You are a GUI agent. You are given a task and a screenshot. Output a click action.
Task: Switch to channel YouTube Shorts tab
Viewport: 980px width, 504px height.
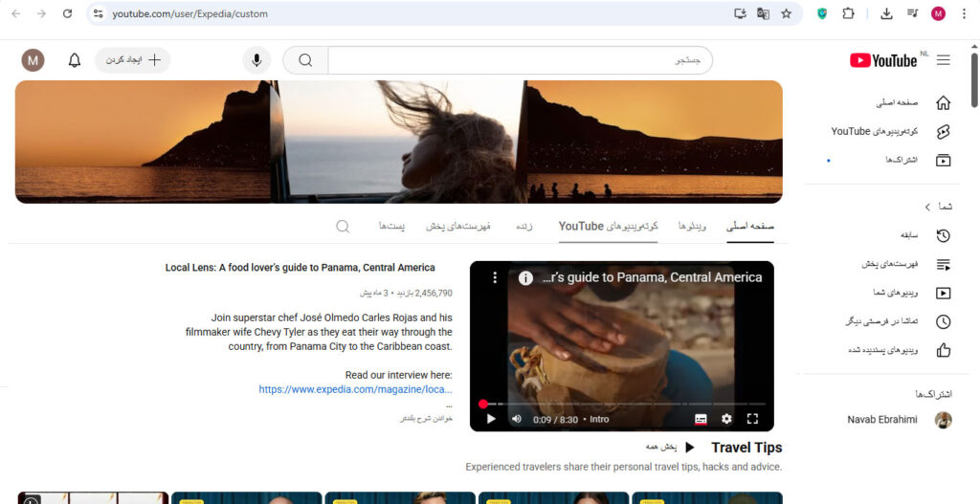[608, 226]
